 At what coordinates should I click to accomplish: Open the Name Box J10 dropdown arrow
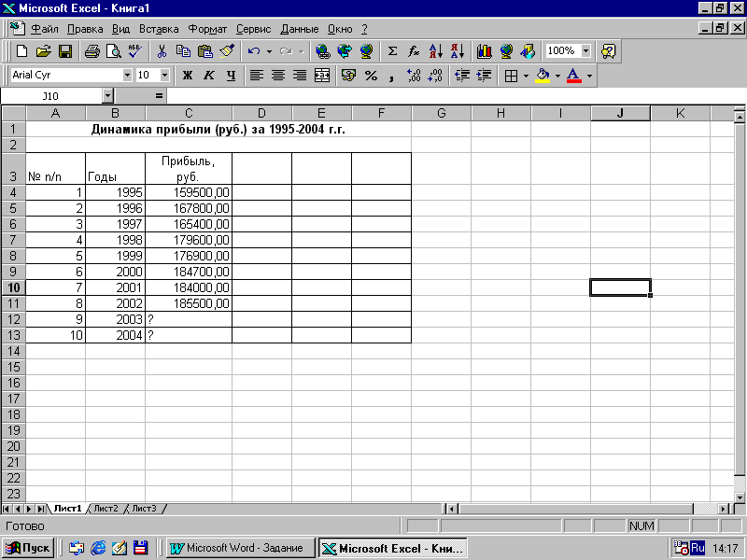tap(107, 96)
